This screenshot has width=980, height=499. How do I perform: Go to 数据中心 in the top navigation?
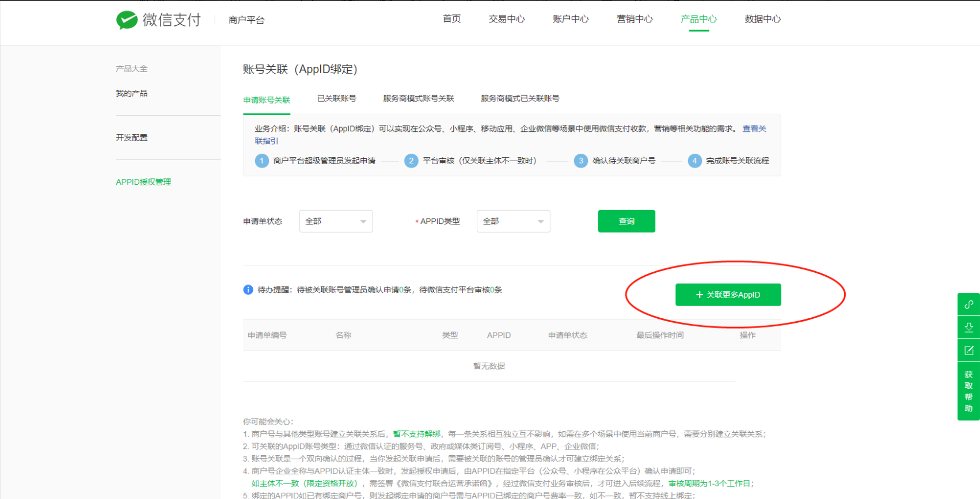pyautogui.click(x=762, y=19)
